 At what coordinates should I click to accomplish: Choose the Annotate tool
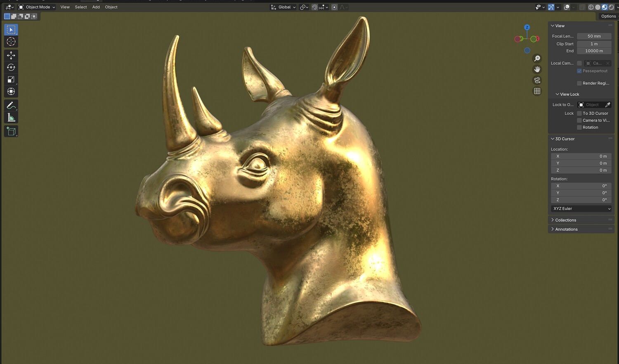pos(11,106)
